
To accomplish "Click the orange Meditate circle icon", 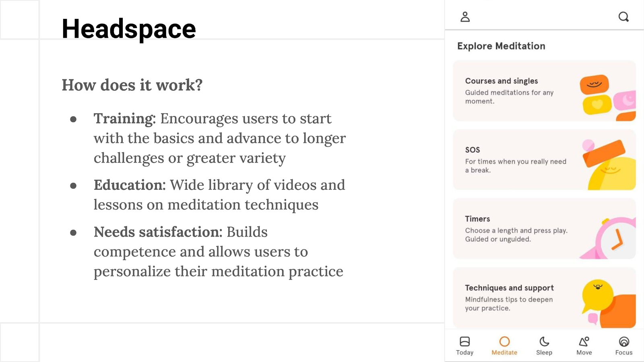I will coord(504,341).
